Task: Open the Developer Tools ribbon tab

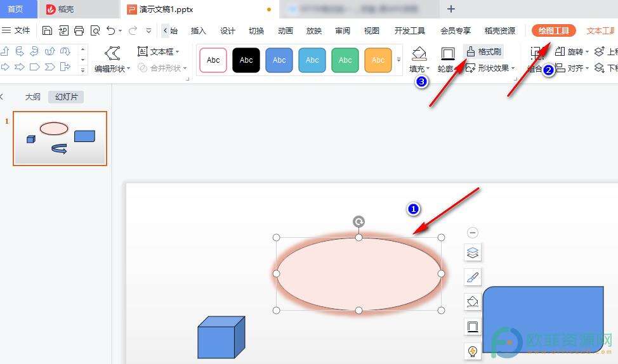Action: click(410, 30)
